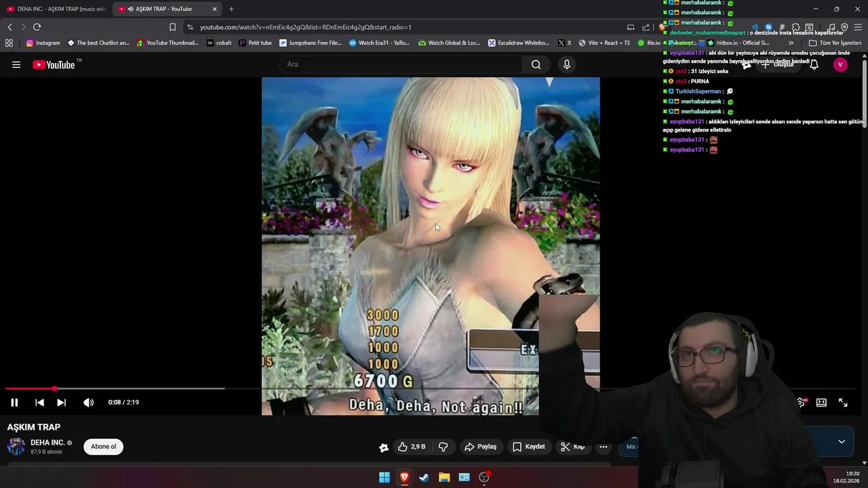Viewport: 868px width, 488px height.
Task: Subscribe with the 'Abone ol' button
Action: pos(104,447)
